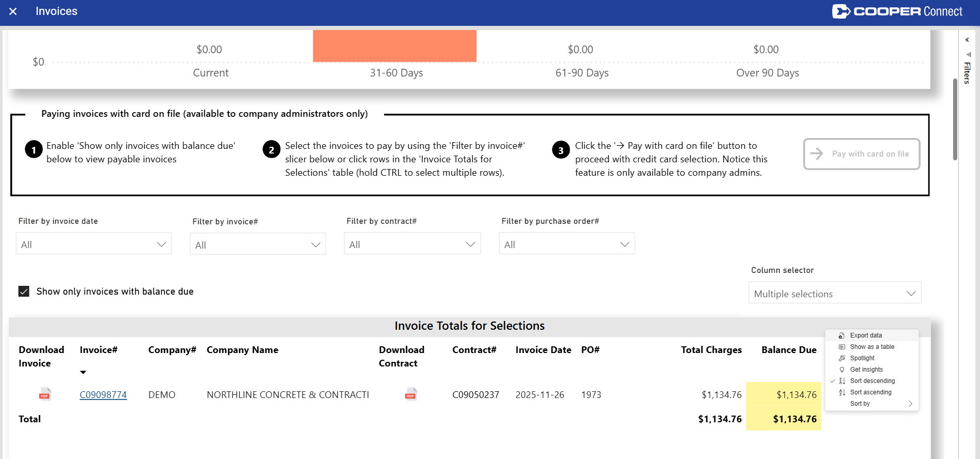Screen dimensions: 980x459
Task: Click the Cooper Connect logo
Action: tap(897, 11)
